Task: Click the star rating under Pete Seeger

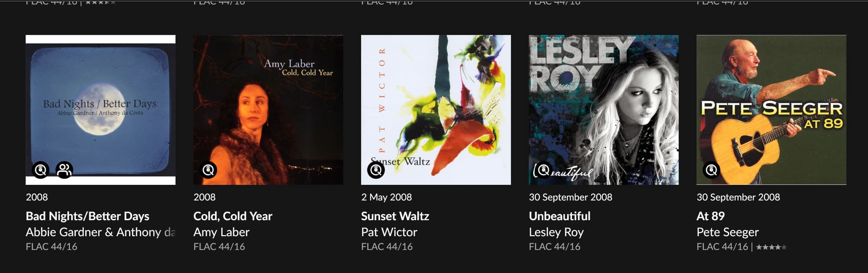Action: tap(771, 247)
